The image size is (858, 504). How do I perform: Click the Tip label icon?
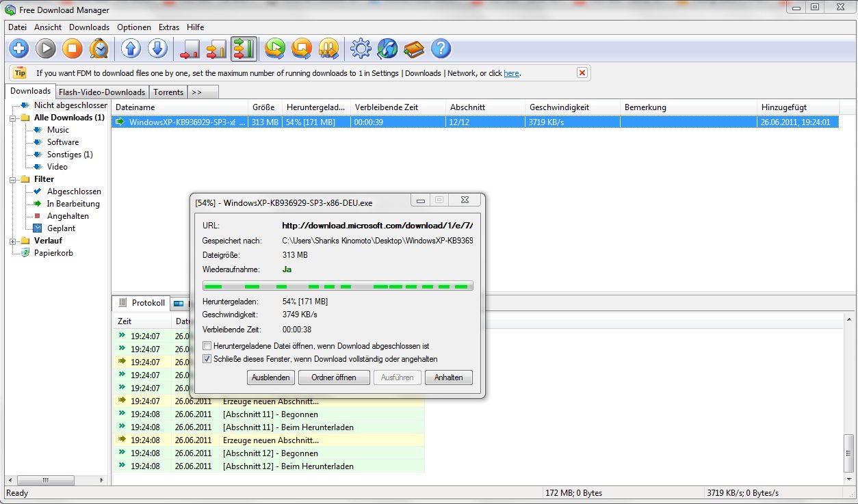tap(20, 73)
